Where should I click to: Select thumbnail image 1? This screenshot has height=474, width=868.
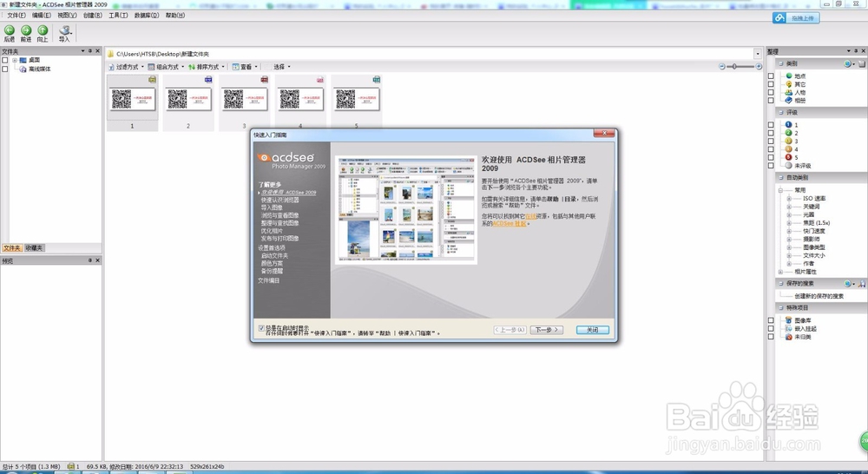[x=132, y=103]
